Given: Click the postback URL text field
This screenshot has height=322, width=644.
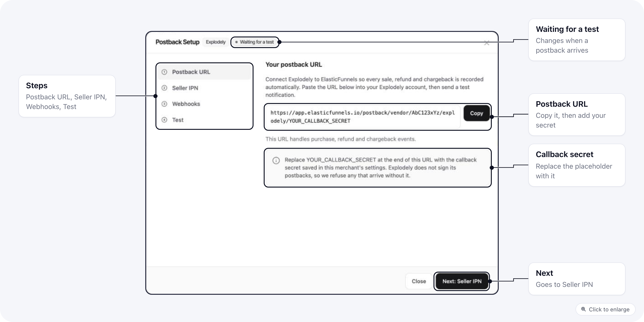Looking at the screenshot, I should (362, 117).
